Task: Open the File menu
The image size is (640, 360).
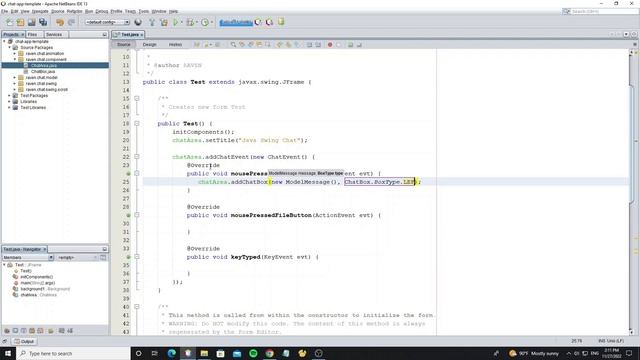Action: pos(4,11)
